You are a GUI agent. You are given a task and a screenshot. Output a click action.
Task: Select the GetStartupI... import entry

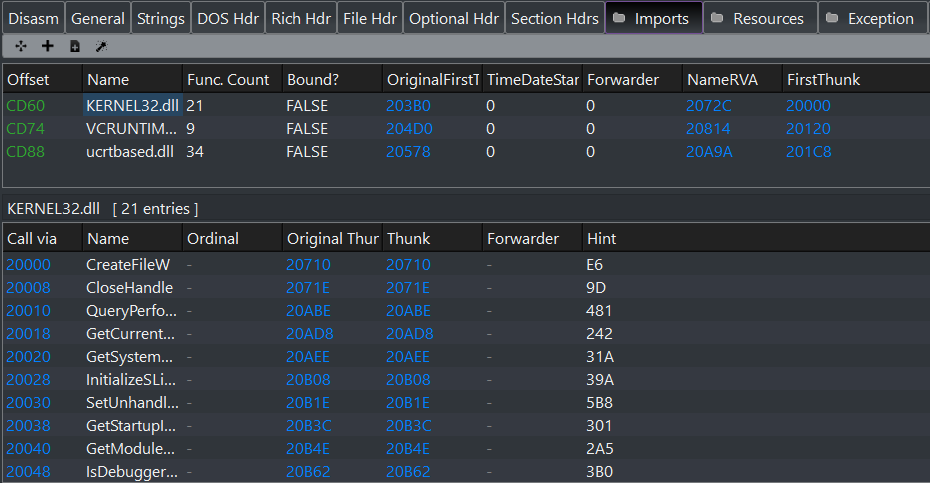(x=466, y=426)
